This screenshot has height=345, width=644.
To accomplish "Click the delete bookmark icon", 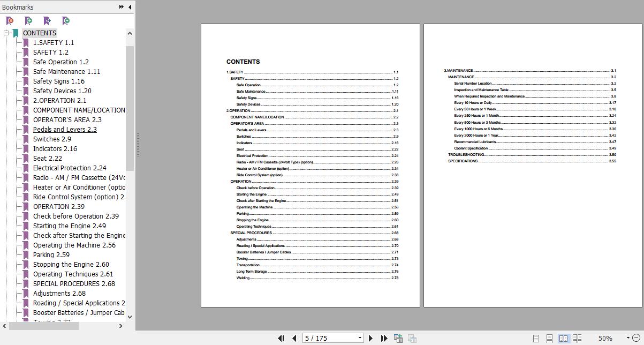I will tap(10, 21).
